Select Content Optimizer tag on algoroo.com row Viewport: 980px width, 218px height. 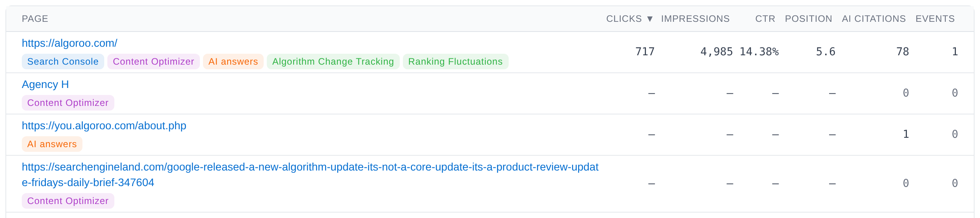coord(154,62)
